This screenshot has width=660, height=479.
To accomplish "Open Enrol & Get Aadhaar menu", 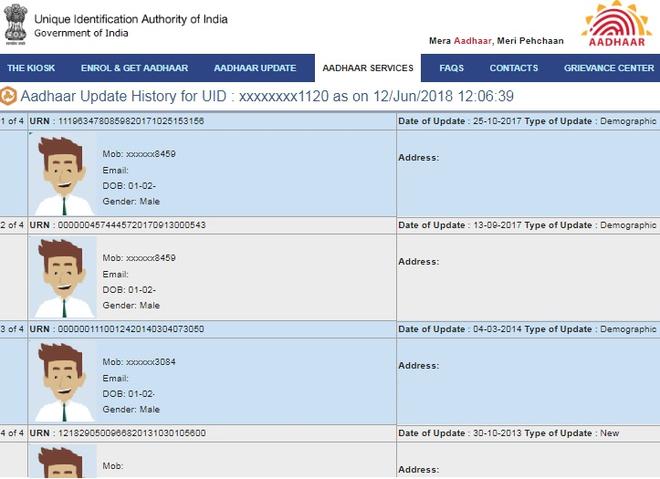I will 134,68.
